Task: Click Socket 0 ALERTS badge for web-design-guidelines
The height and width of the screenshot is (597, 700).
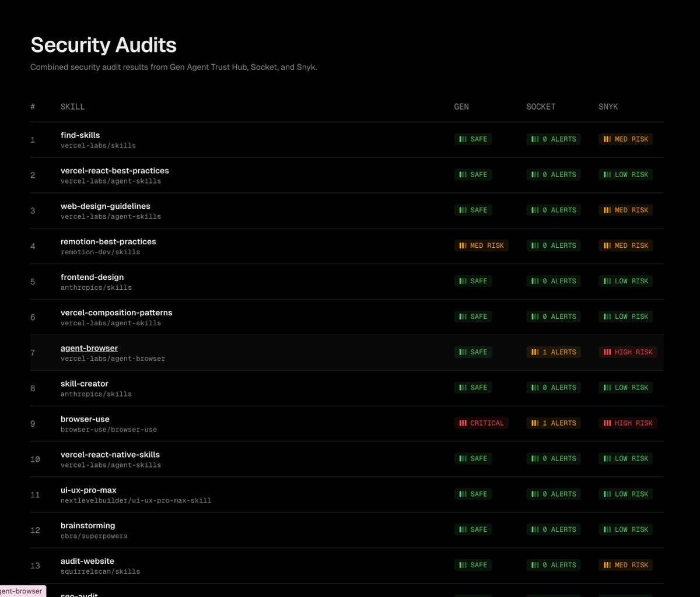Action: [x=554, y=210]
